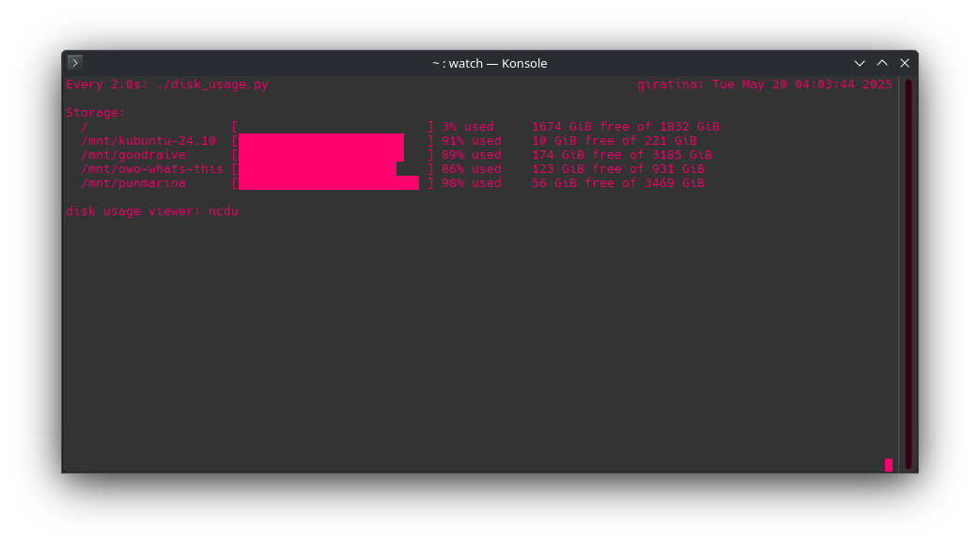Click "174 GiB free of 3185 GiB"
The width and height of the screenshot is (980, 546).
[x=622, y=154]
